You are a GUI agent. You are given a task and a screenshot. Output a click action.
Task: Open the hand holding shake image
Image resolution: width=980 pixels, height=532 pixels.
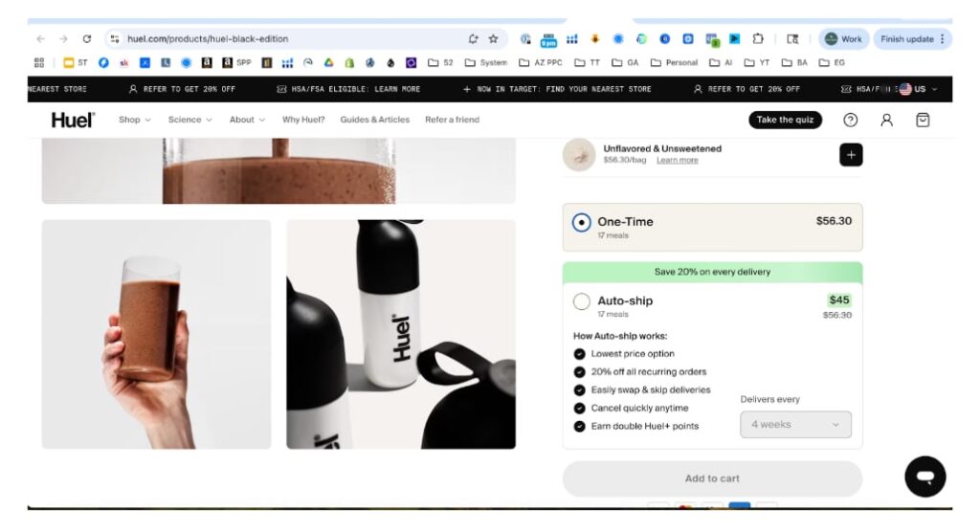click(156, 334)
